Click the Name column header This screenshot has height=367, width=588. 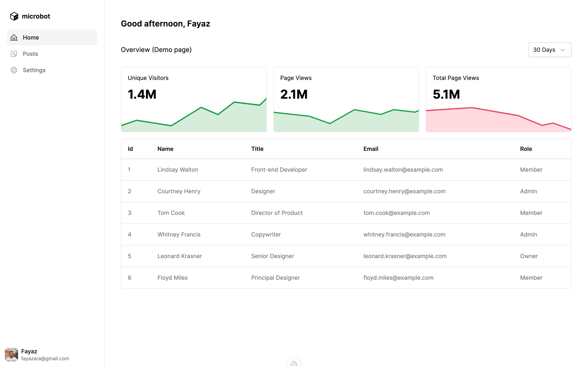coord(165,149)
